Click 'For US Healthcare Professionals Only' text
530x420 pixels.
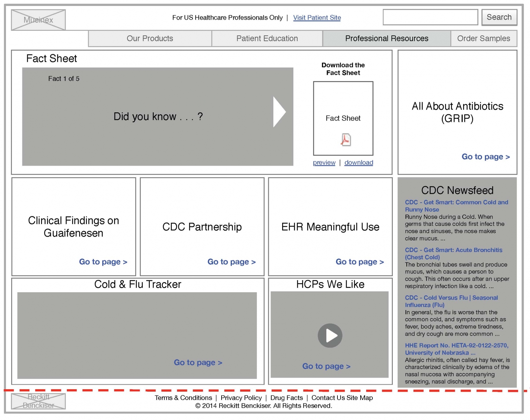pos(227,17)
